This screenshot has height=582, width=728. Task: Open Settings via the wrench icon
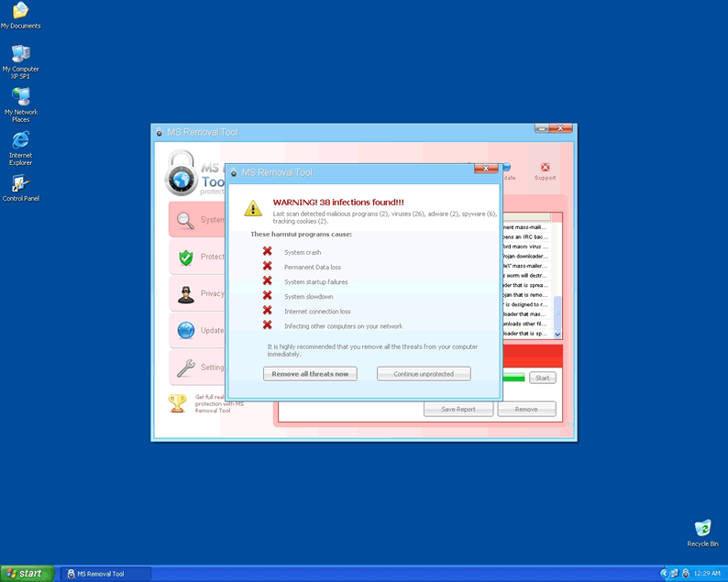tap(186, 368)
